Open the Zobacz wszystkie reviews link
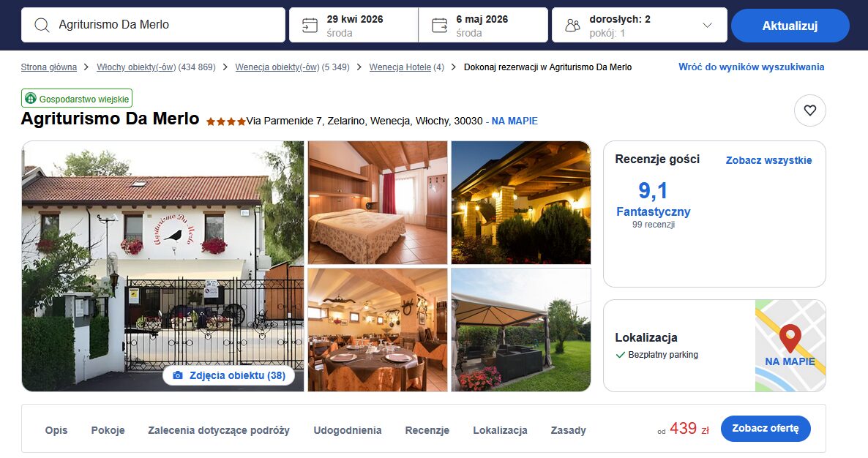868x458 pixels. tap(769, 160)
